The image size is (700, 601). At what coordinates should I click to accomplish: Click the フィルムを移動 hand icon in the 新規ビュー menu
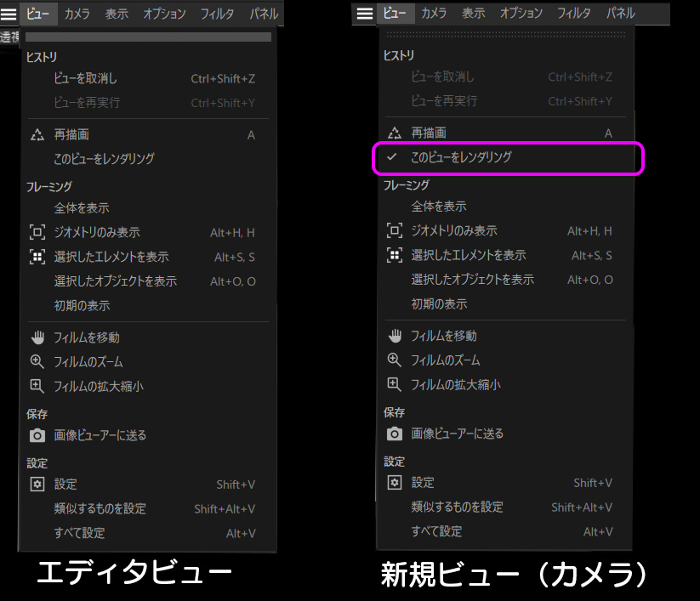[395, 336]
